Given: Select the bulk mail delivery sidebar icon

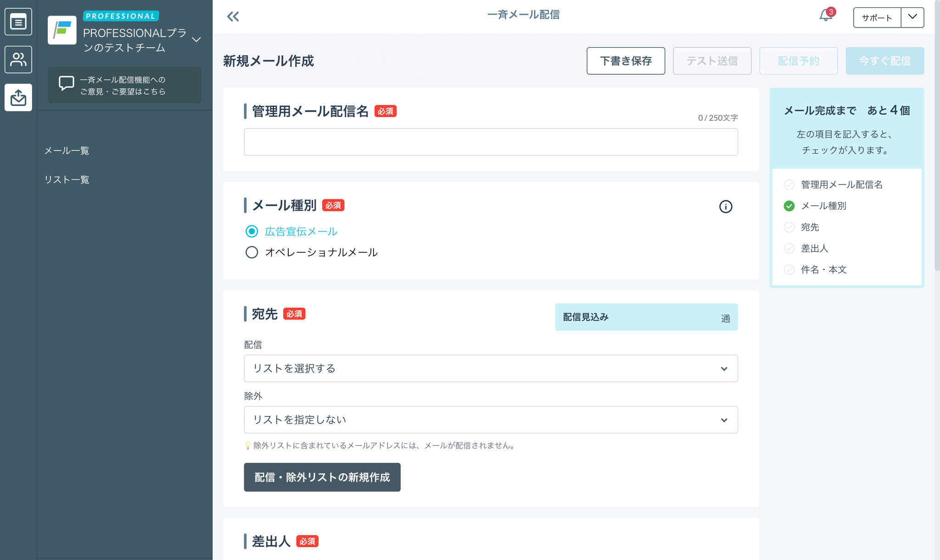Looking at the screenshot, I should [18, 97].
